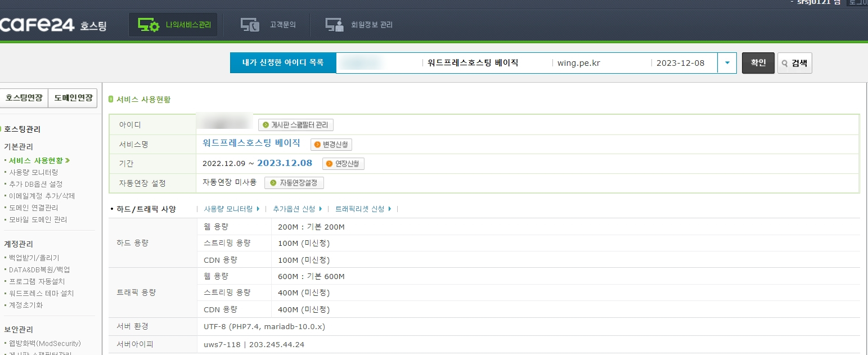Click the 계정관리 sidebar heading
868x355 pixels.
pos(19,244)
